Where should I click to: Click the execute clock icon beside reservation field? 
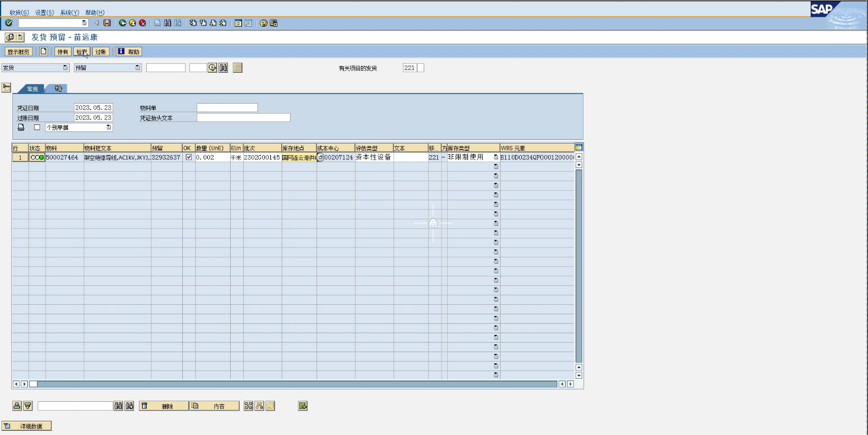[212, 68]
